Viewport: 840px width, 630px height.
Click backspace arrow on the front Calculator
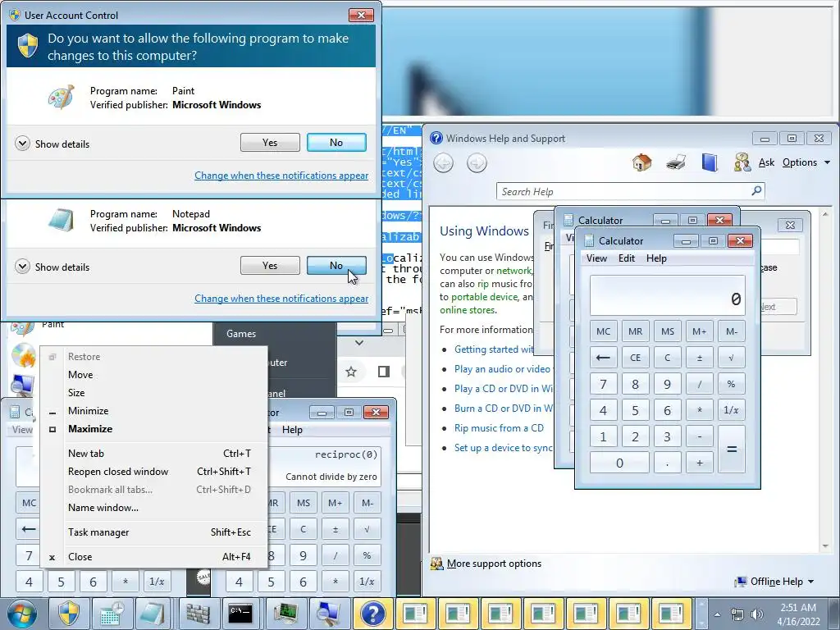tap(603, 358)
